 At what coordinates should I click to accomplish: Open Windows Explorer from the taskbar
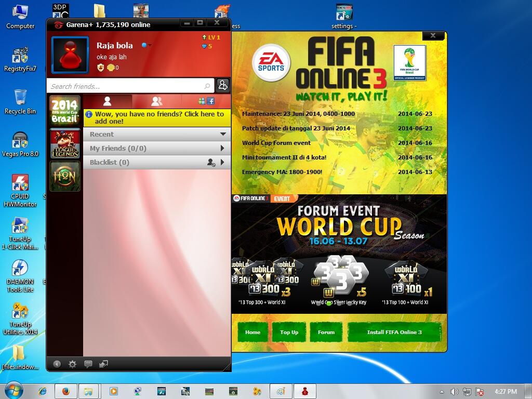coord(88,391)
